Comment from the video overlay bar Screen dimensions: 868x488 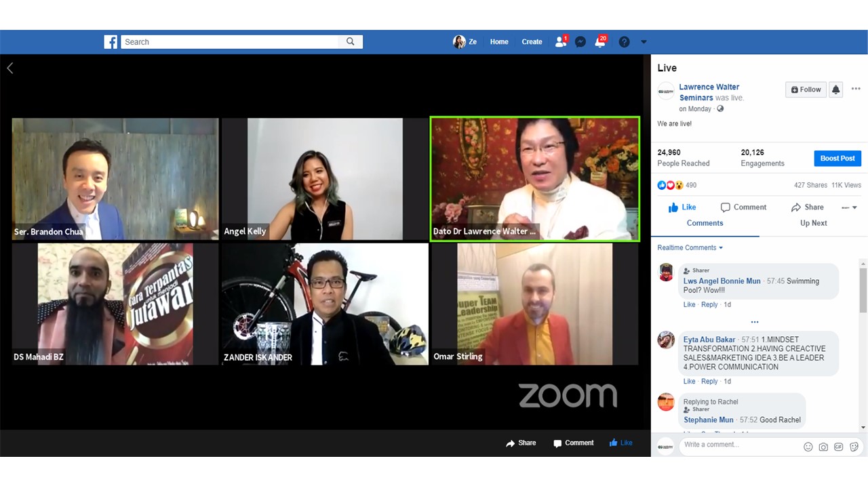[x=573, y=443]
